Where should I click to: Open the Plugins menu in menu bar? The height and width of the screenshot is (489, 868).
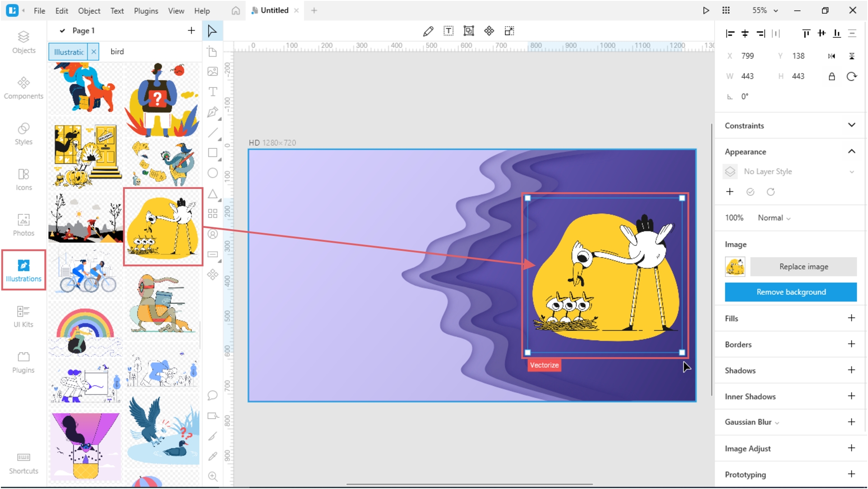pyautogui.click(x=146, y=11)
